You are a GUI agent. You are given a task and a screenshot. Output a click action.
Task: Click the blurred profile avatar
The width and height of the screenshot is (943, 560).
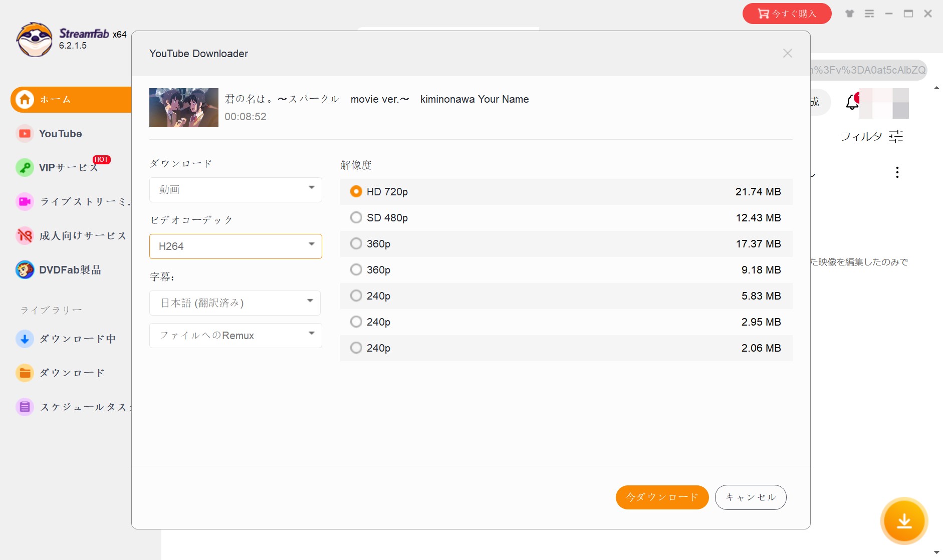click(x=884, y=103)
